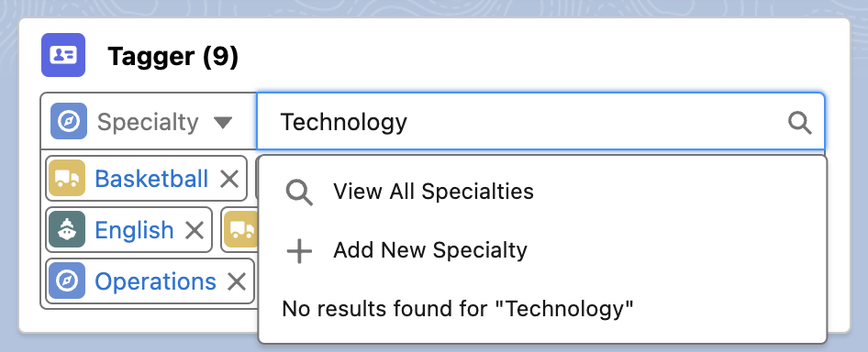Viewport: 868px width, 352px height.
Task: Click the ship icon on English tag
Action: click(67, 229)
